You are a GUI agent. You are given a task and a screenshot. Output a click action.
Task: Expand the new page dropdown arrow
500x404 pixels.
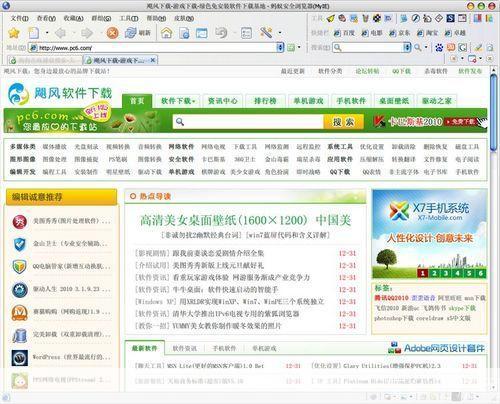tap(47, 33)
